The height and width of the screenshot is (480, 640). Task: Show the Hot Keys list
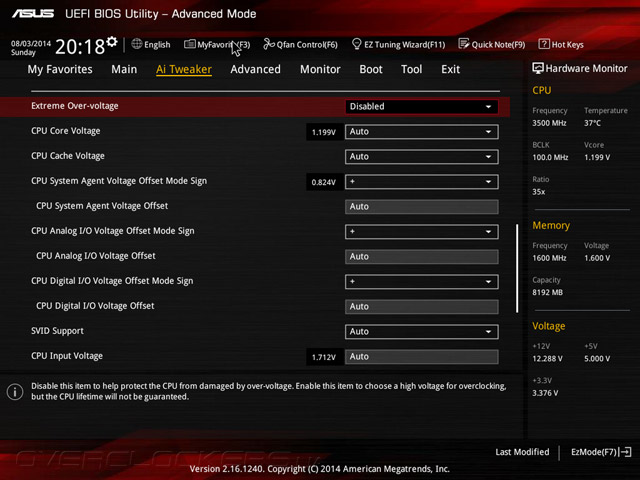pyautogui.click(x=561, y=44)
